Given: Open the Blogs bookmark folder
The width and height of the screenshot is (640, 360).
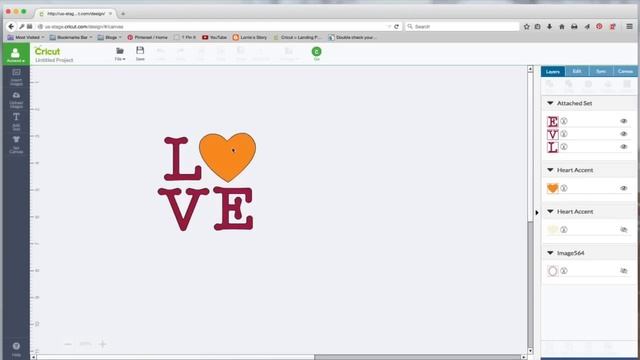Looking at the screenshot, I should point(109,37).
